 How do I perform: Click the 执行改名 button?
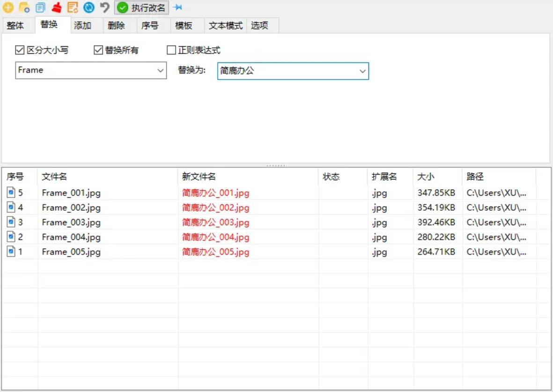click(141, 7)
